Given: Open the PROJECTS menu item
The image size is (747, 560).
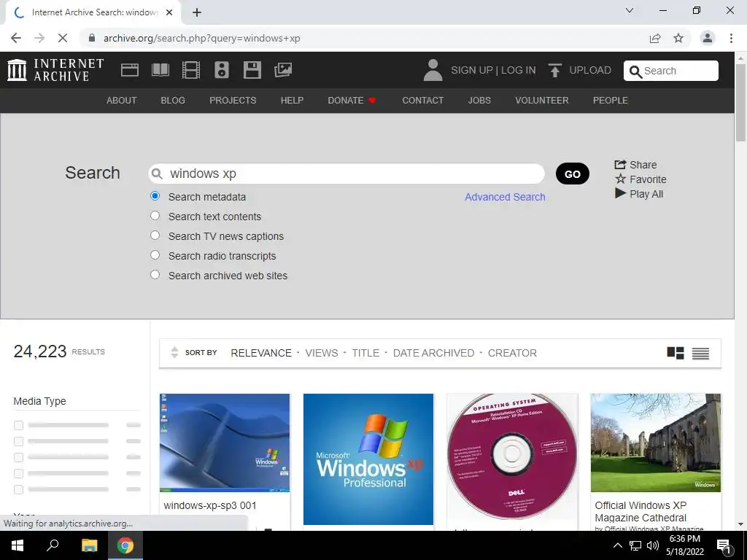Looking at the screenshot, I should (x=233, y=101).
